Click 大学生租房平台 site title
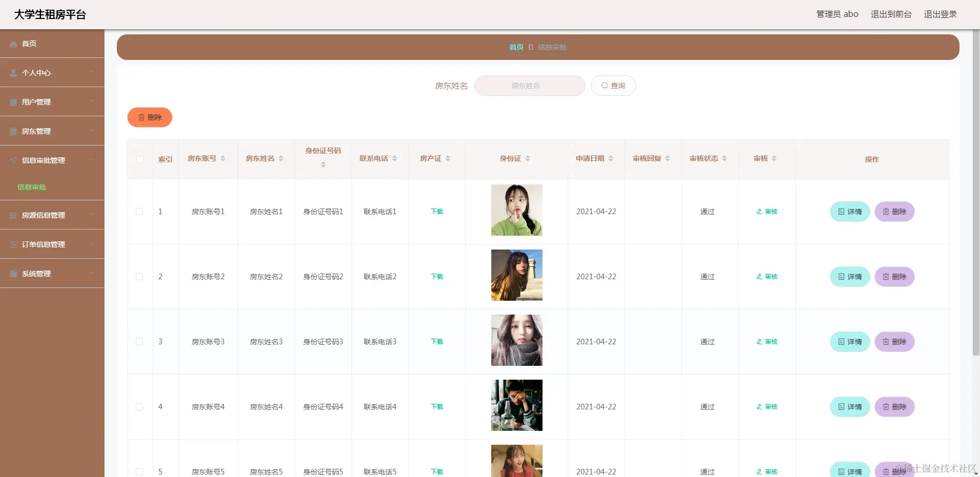Viewport: 980px width, 477px height. pyautogui.click(x=50, y=14)
